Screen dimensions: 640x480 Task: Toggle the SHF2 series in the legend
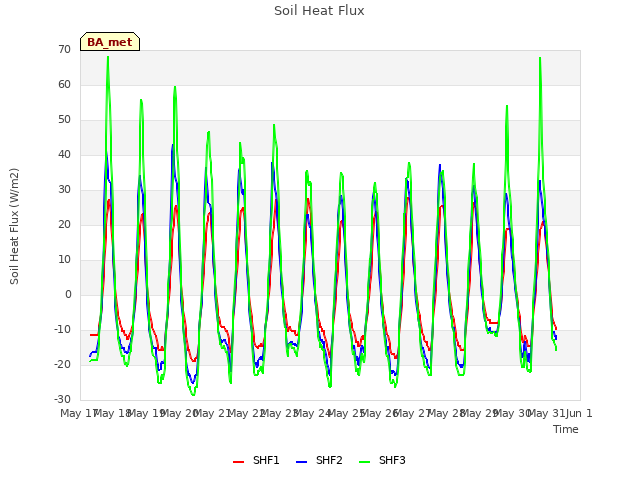click(x=319, y=461)
